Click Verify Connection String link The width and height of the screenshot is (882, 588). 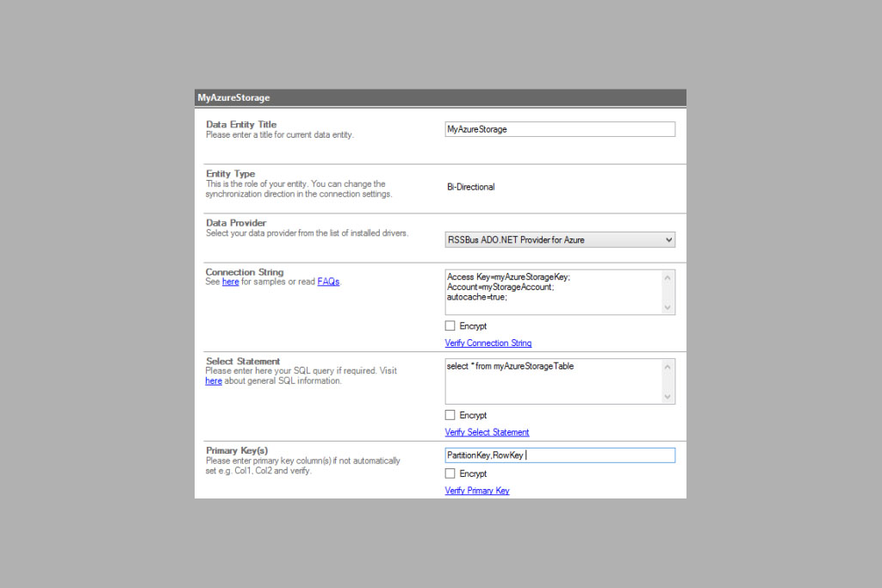pyautogui.click(x=488, y=344)
